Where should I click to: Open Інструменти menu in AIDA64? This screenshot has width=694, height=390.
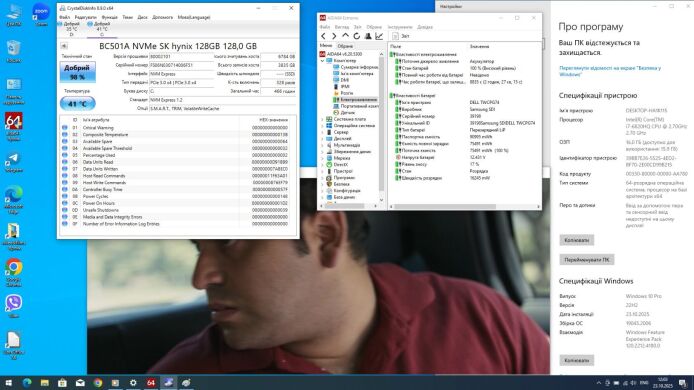tap(400, 27)
